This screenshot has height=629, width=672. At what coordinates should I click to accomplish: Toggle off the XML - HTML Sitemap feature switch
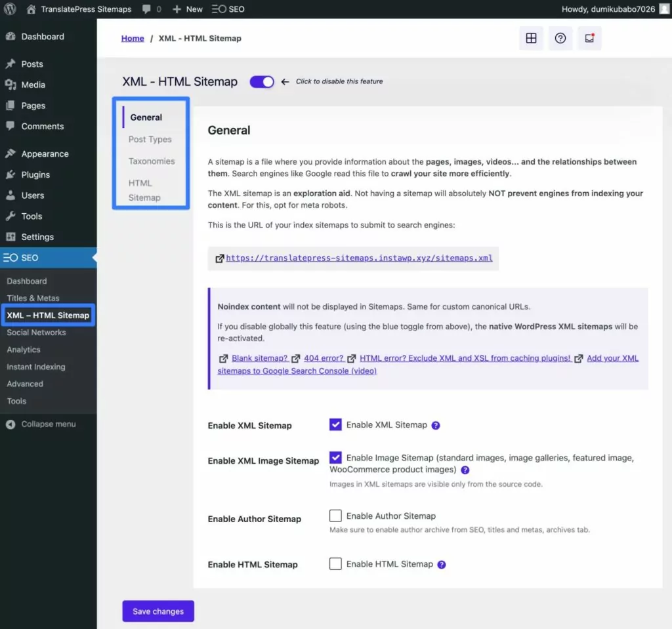pyautogui.click(x=262, y=81)
